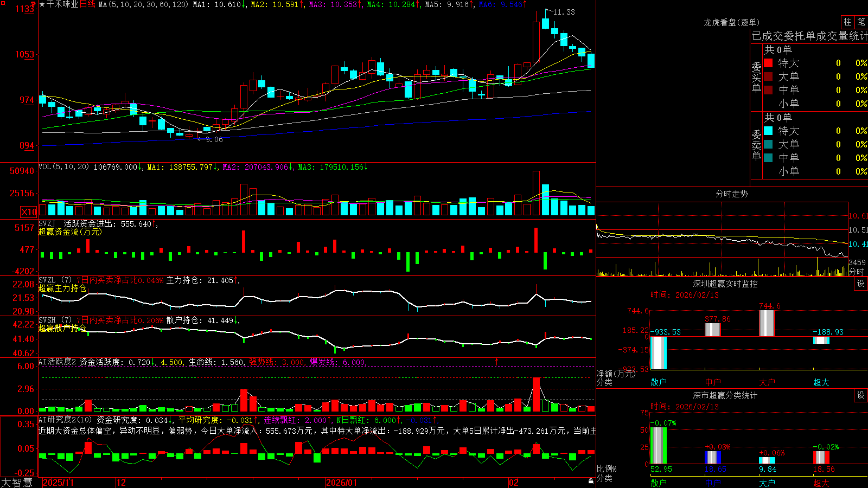Click the lock icon at the timeline's end
The height and width of the screenshot is (488, 868).
click(591, 481)
